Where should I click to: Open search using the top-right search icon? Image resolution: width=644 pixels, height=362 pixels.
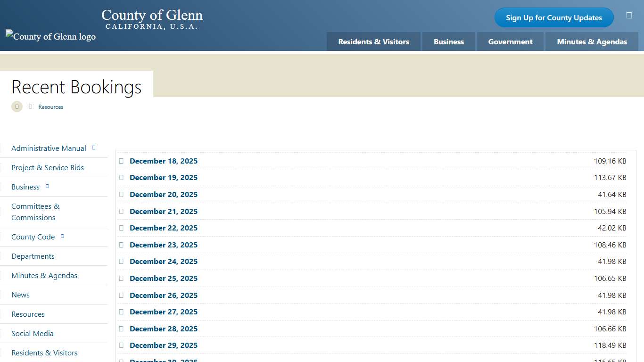pyautogui.click(x=629, y=15)
